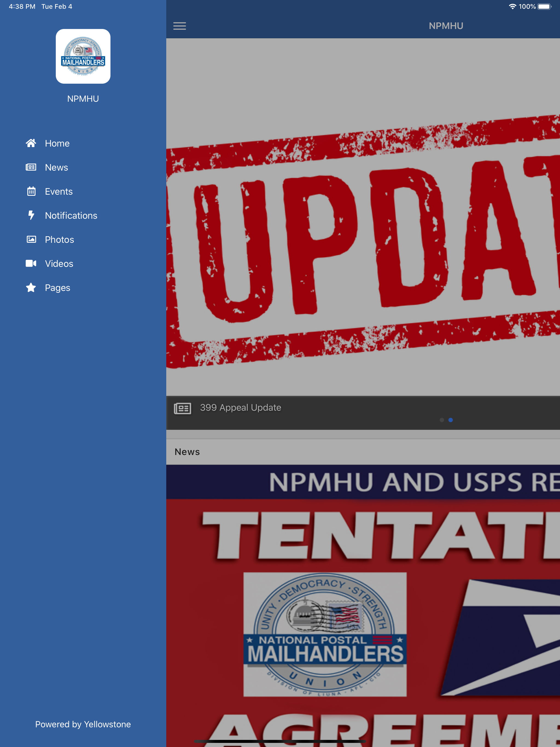Check the Wi-Fi status icon
The image size is (560, 747).
coord(512,6)
